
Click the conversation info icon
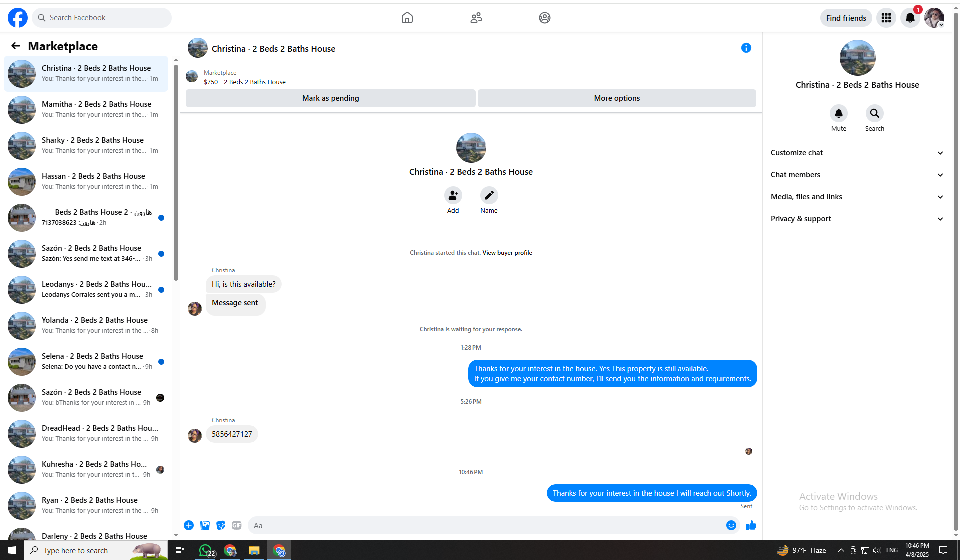[746, 48]
